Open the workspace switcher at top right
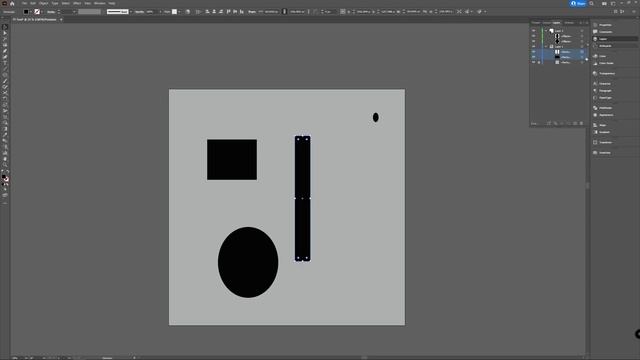Viewport: 640px width, 360px height. pyautogui.click(x=613, y=3)
